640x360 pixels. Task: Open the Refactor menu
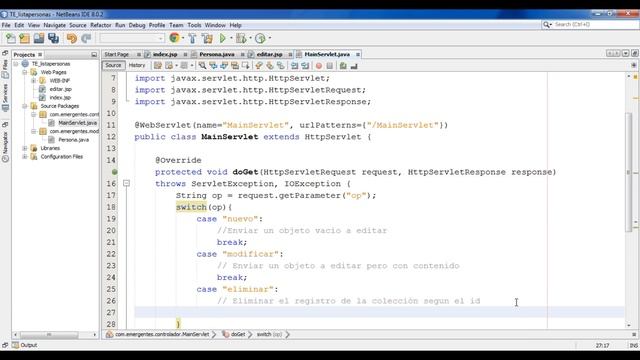(x=100, y=25)
